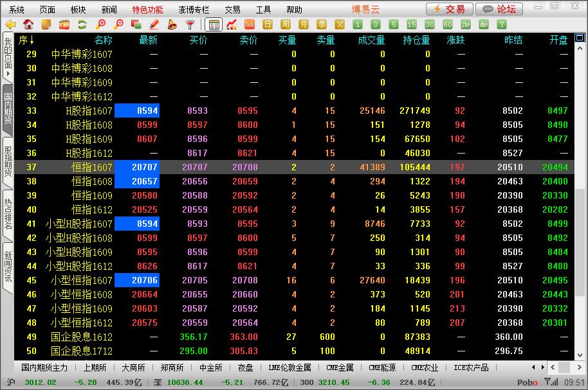Viewport: 588px width, 390px height.
Task: Click the yellow back arrow icon
Action: coord(10,24)
